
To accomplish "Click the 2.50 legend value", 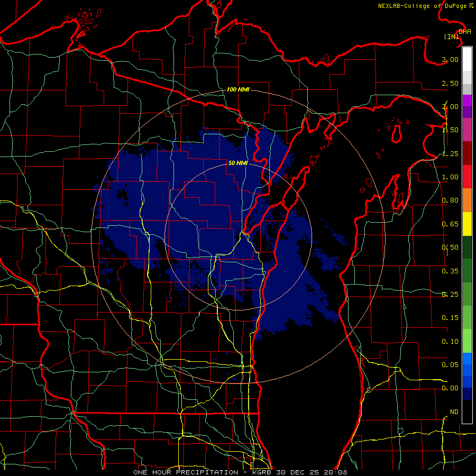I will pyautogui.click(x=450, y=83).
